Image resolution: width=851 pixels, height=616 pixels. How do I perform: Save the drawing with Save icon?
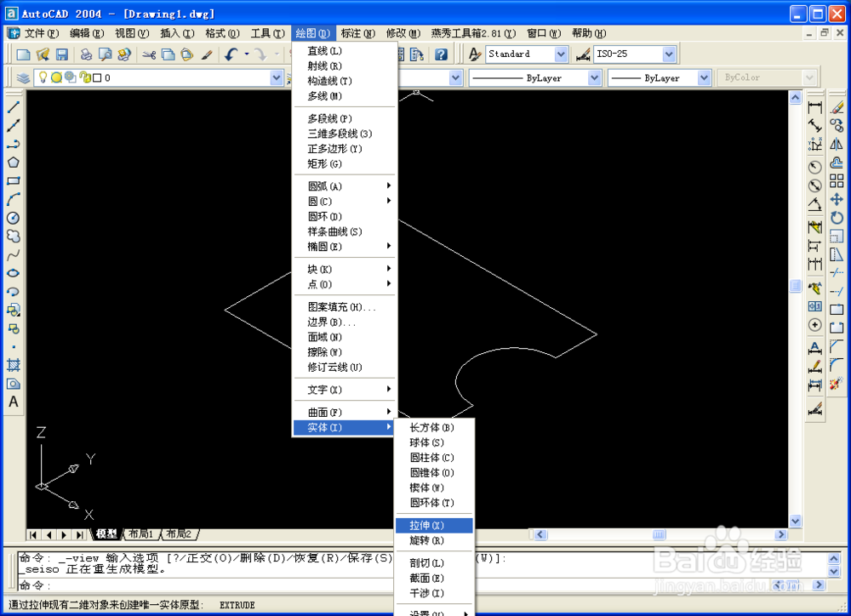[60, 53]
